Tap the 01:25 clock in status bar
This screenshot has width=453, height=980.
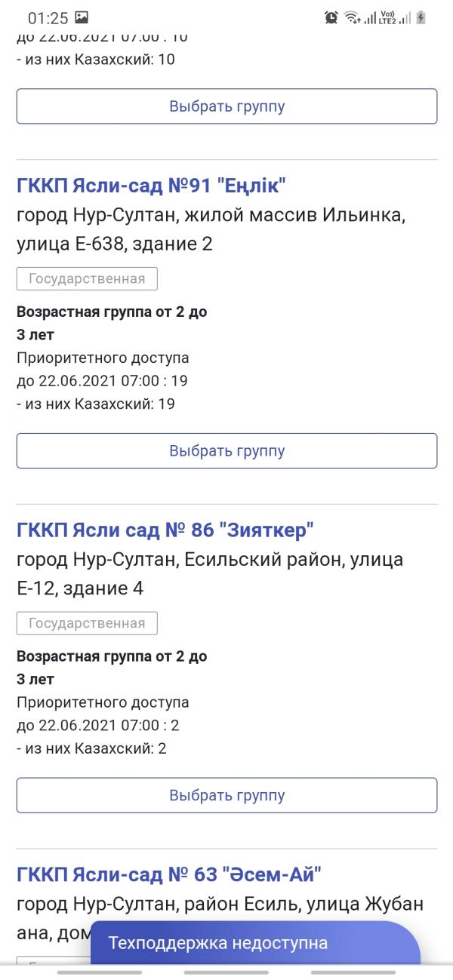coord(48,17)
